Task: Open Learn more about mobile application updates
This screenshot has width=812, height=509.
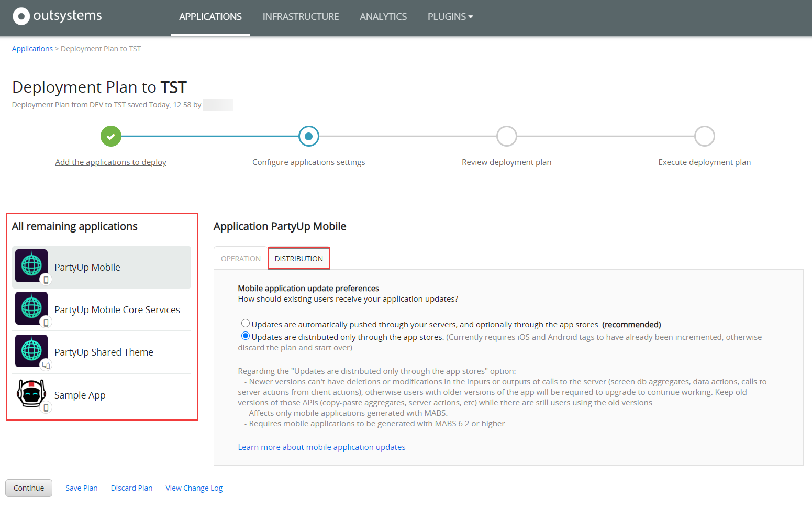Action: point(321,447)
